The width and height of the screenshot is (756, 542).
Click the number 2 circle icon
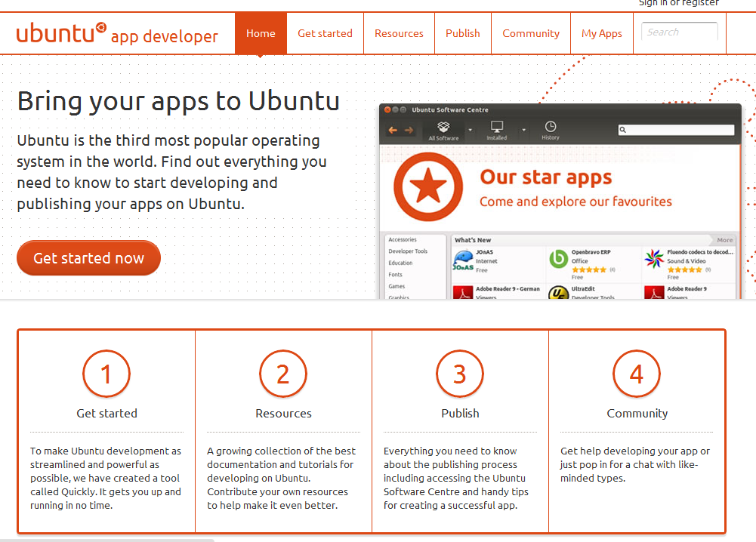[x=283, y=374]
